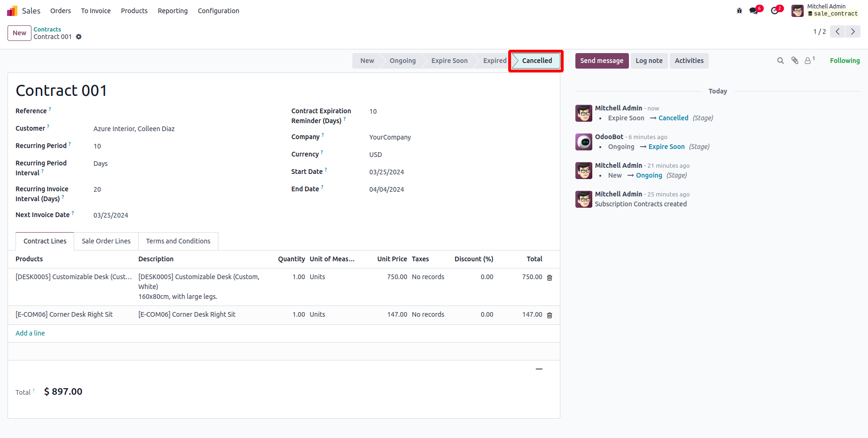
Task: Delete the Corner Desk Right Sit line
Action: (x=550, y=315)
